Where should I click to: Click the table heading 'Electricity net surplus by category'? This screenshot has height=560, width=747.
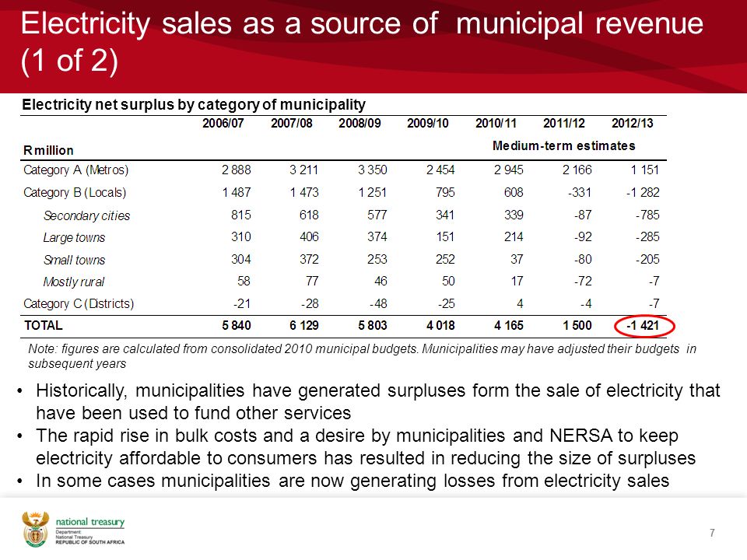coord(194,104)
